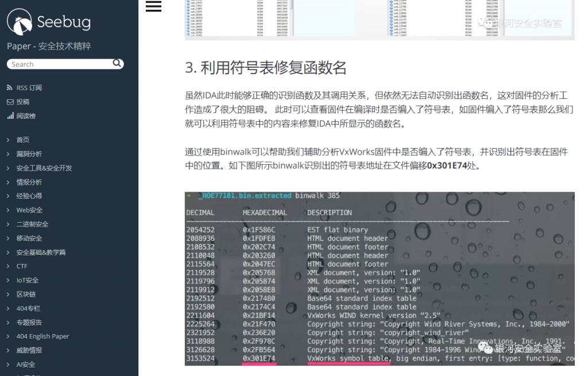Click the RSS feed icon
This screenshot has width=588, height=376.
[x=10, y=88]
